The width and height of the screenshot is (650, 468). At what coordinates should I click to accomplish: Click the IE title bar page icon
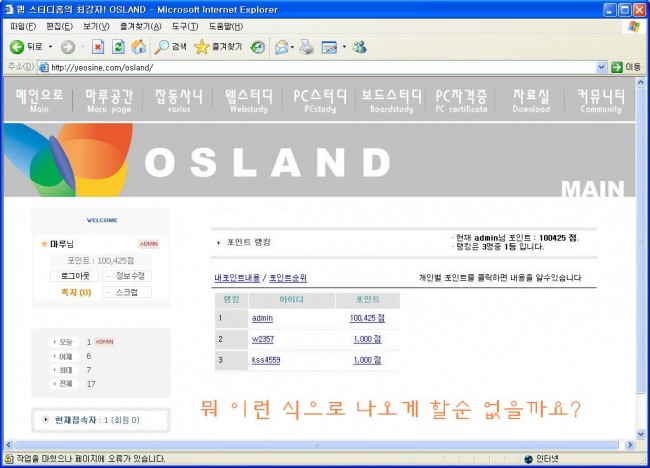tap(8, 9)
